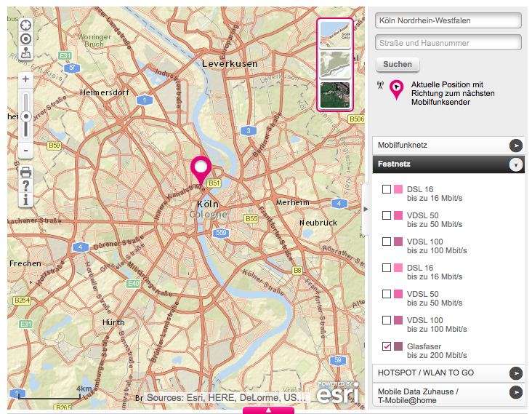Click the B59 road shield
This screenshot has height=414, width=532.
pos(54,146)
